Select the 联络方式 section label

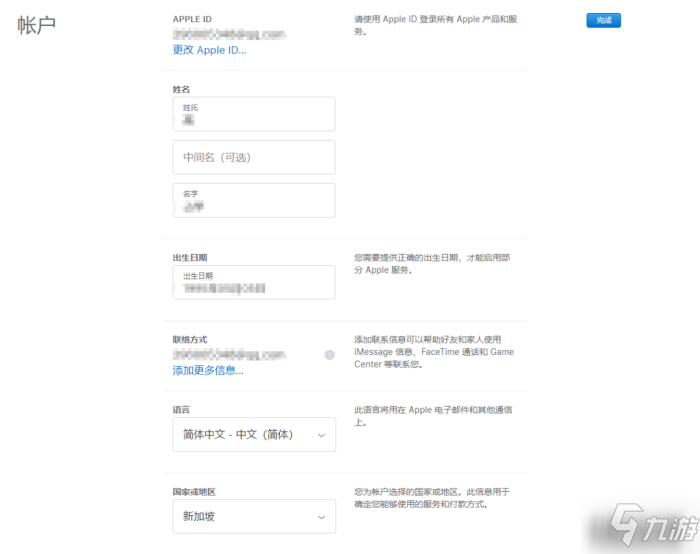point(190,339)
